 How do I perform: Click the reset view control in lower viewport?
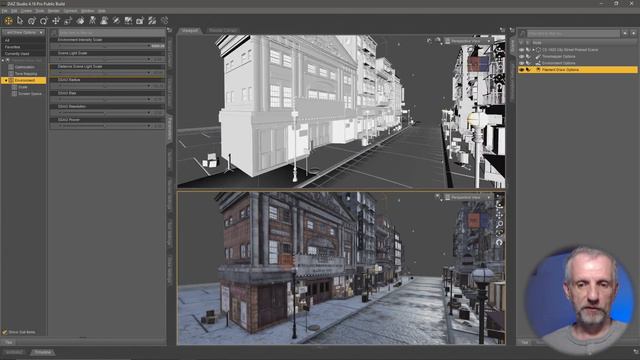pyautogui.click(x=499, y=242)
